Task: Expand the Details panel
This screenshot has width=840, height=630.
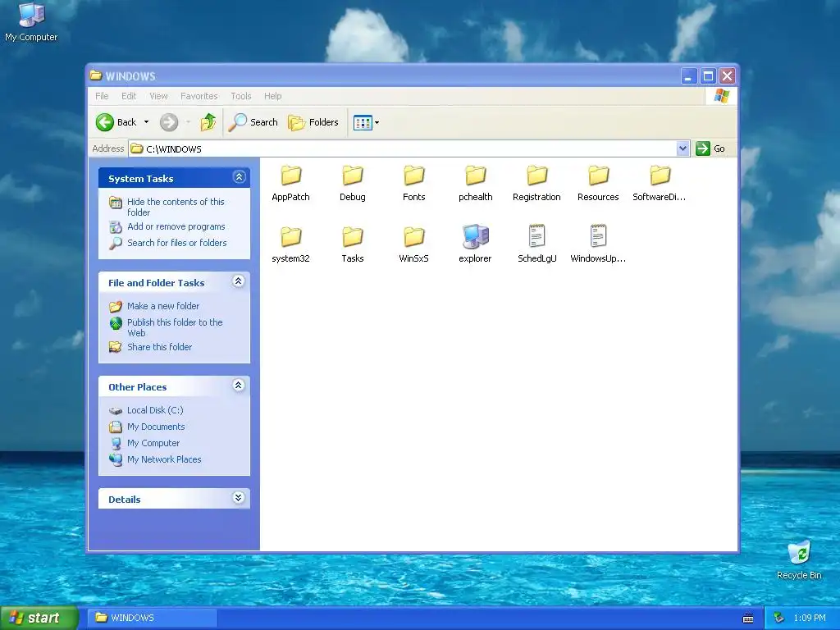Action: [239, 498]
